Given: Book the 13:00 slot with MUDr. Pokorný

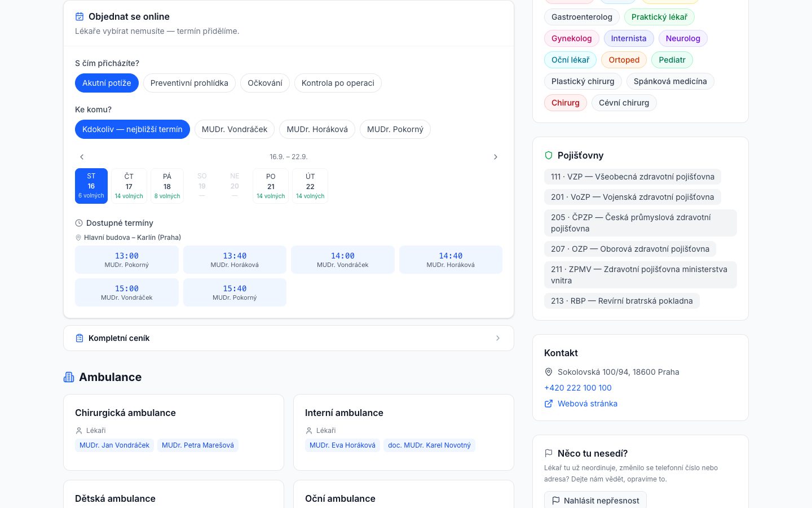Looking at the screenshot, I should click(x=127, y=260).
